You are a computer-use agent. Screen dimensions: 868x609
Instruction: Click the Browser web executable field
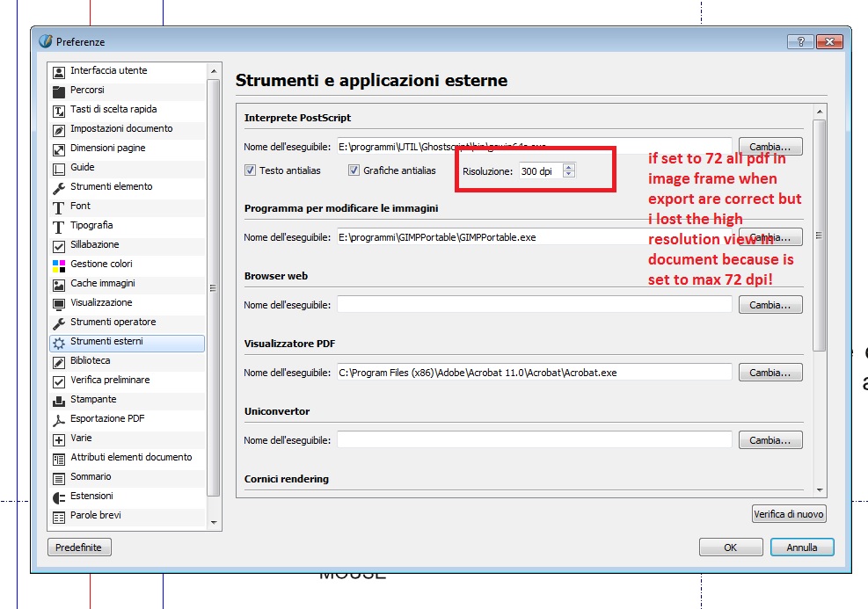534,305
